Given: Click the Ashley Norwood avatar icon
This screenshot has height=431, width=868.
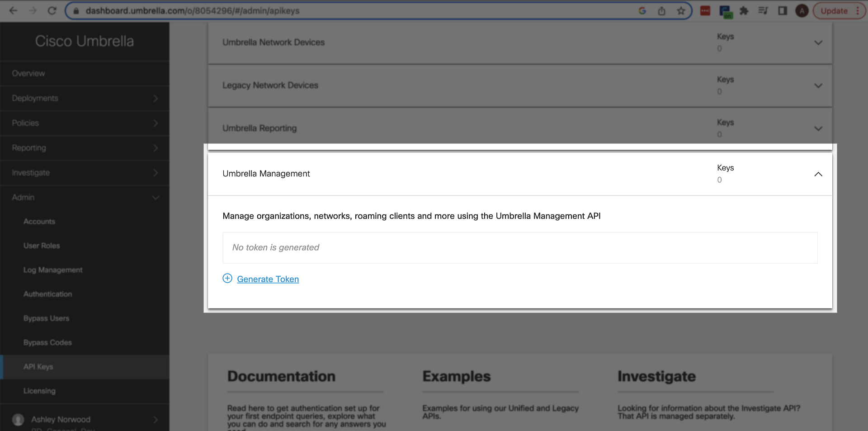Looking at the screenshot, I should point(18,420).
